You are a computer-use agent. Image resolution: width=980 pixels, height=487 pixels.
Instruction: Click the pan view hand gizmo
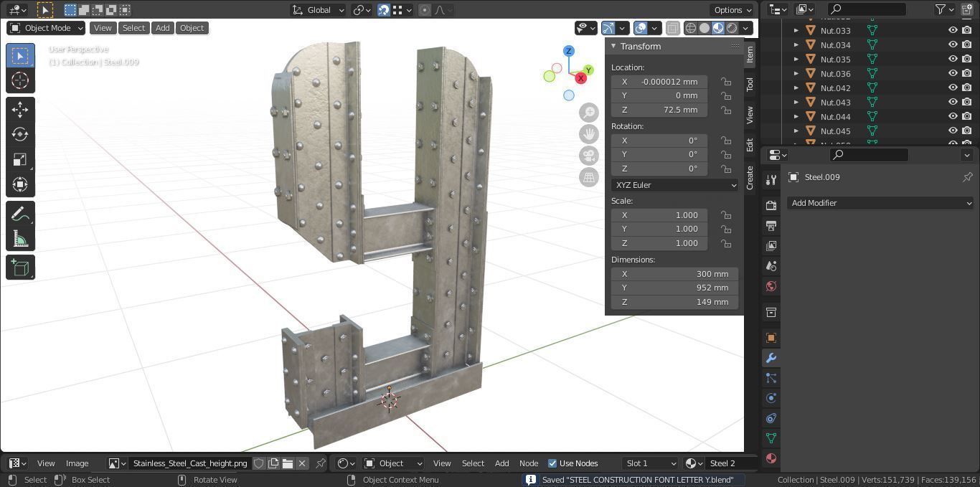(589, 134)
